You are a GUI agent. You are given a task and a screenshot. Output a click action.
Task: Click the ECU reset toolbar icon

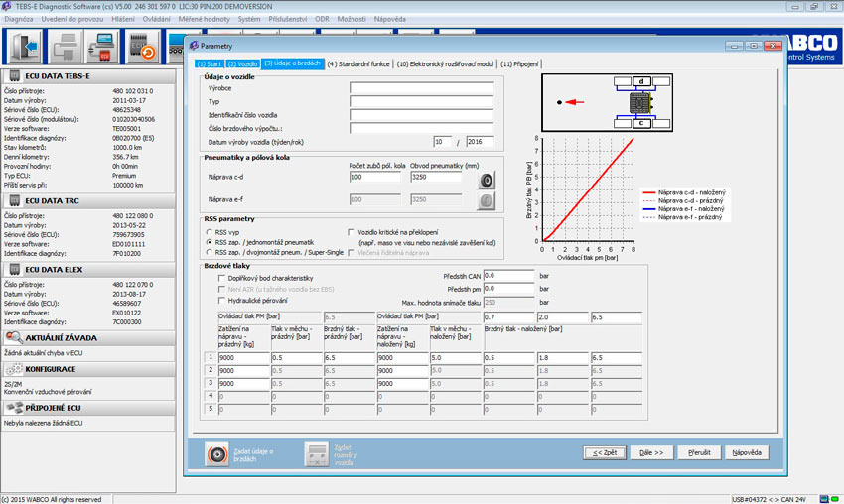coord(142,47)
